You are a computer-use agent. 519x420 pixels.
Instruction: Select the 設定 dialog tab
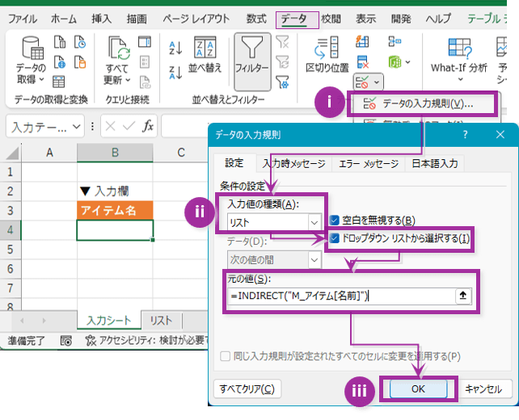tap(234, 163)
